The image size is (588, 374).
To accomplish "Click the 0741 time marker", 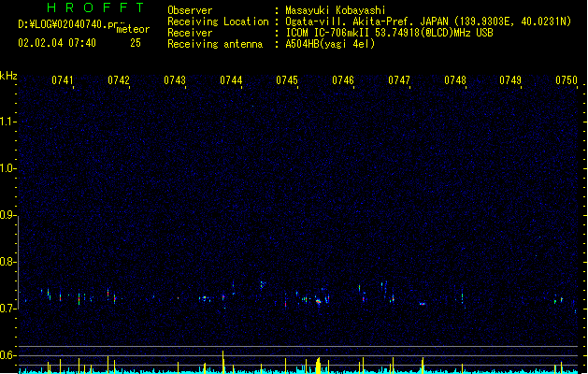I will 63,80.
